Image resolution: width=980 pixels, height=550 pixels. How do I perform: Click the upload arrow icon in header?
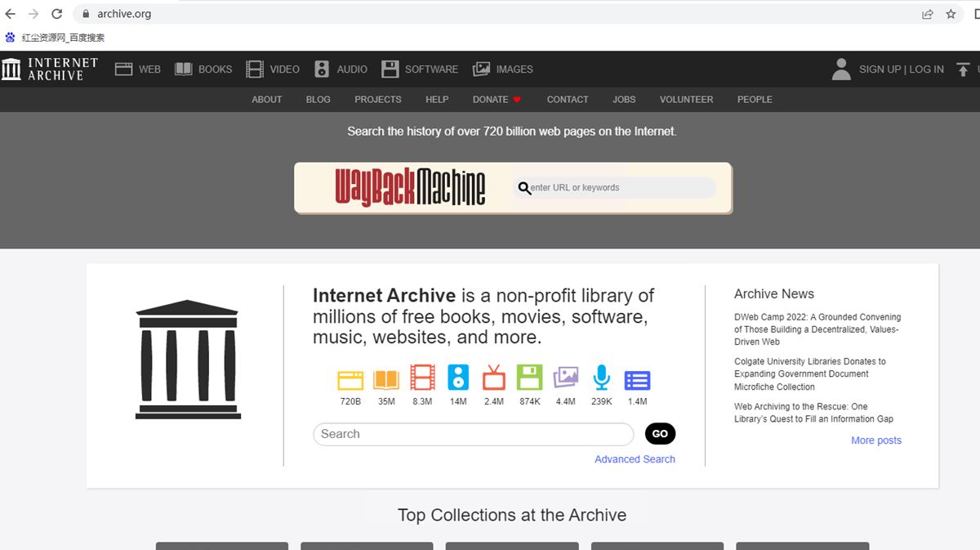[963, 69]
